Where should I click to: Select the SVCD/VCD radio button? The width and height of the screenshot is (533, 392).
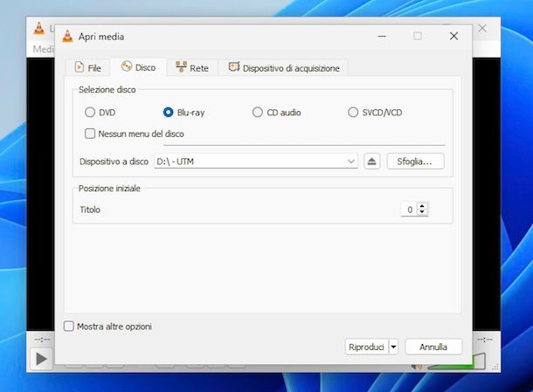(354, 113)
